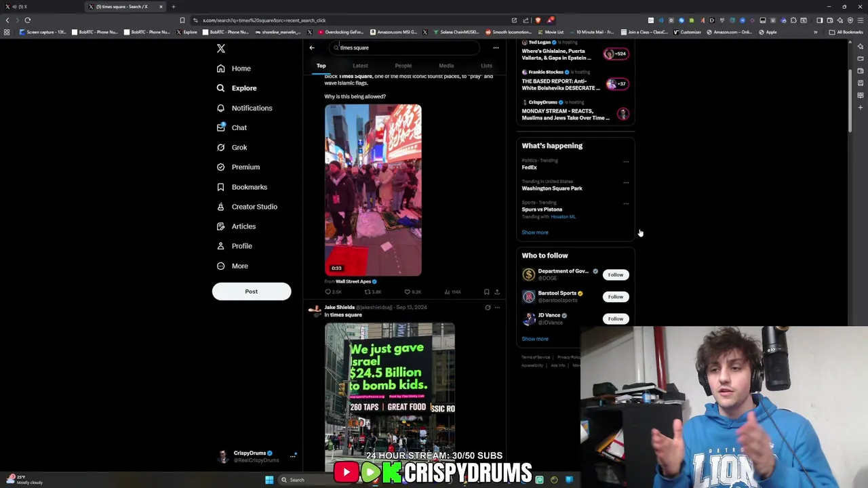Open a new browser tab with plus button
868x488 pixels.
tap(173, 7)
